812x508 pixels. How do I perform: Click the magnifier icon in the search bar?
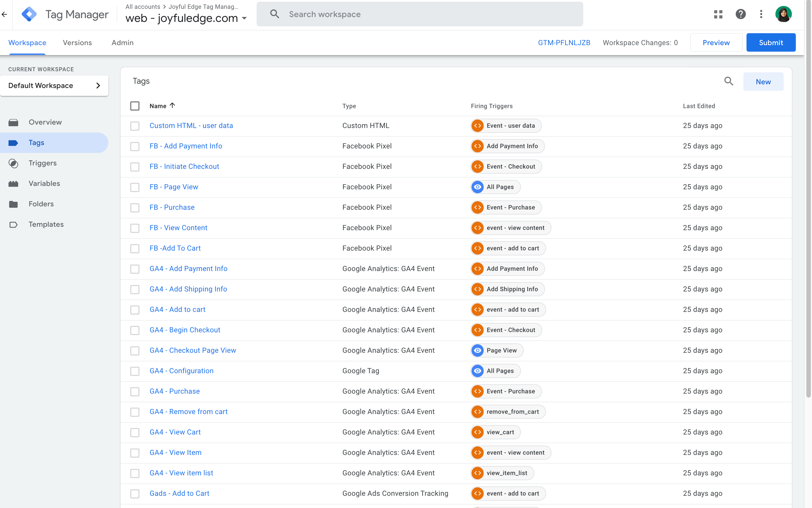point(274,14)
